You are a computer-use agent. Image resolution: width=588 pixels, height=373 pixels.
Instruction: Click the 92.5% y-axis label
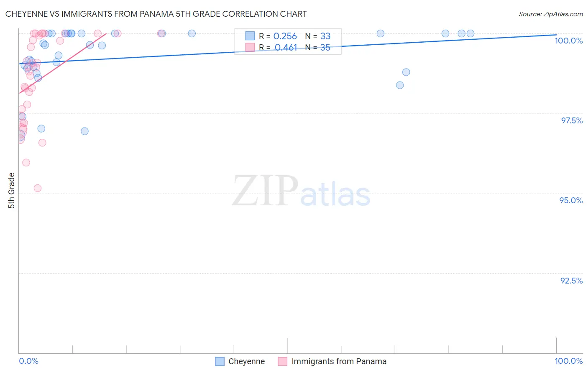(572, 281)
